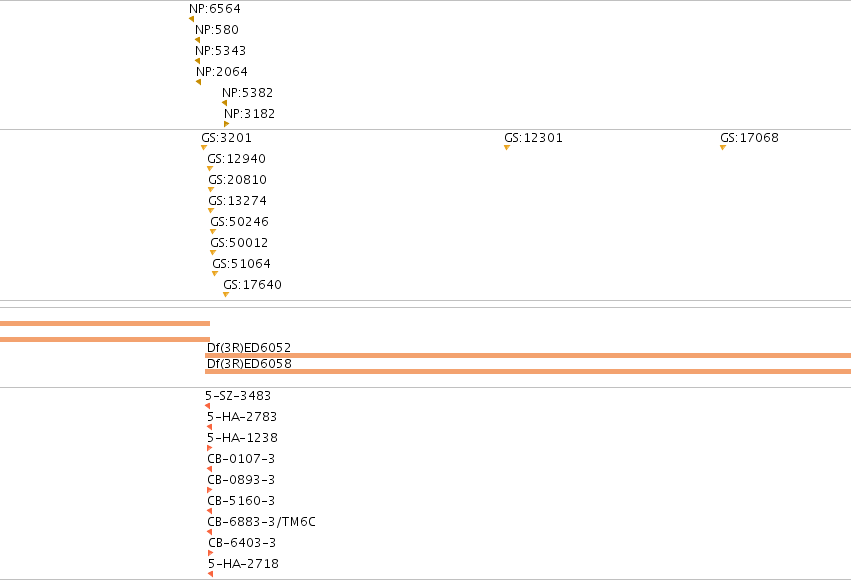This screenshot has width=851, height=580.
Task: Click the red arrow beneath CB-0893-3
Action: pos(209,490)
